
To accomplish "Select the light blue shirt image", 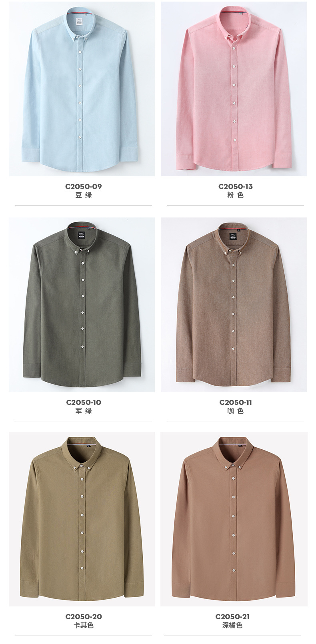I will (82, 89).
